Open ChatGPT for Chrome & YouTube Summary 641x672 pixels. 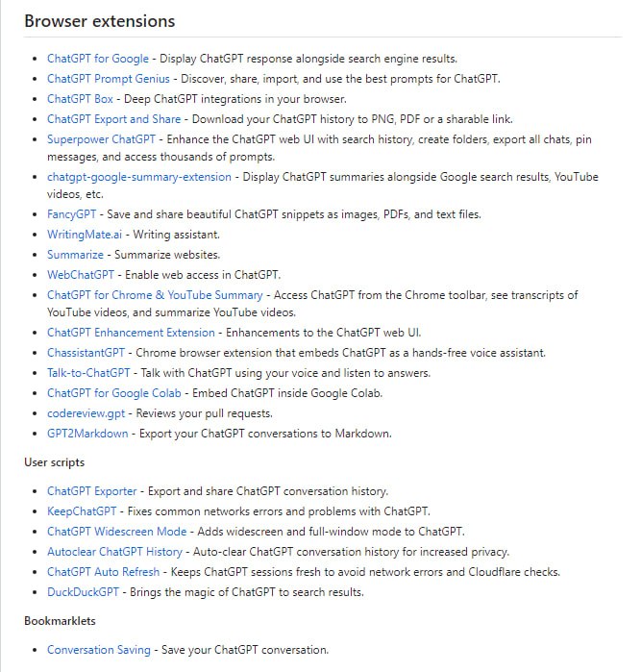[155, 295]
